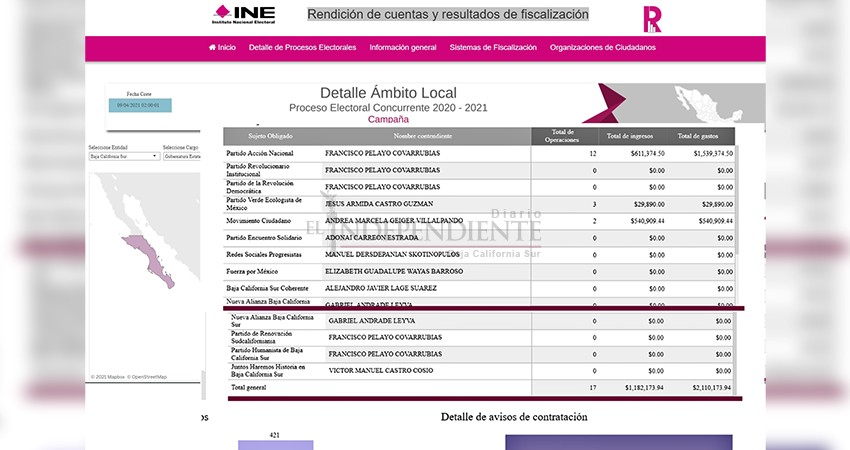Select Baja California Sur Coherente row

pos(479,288)
